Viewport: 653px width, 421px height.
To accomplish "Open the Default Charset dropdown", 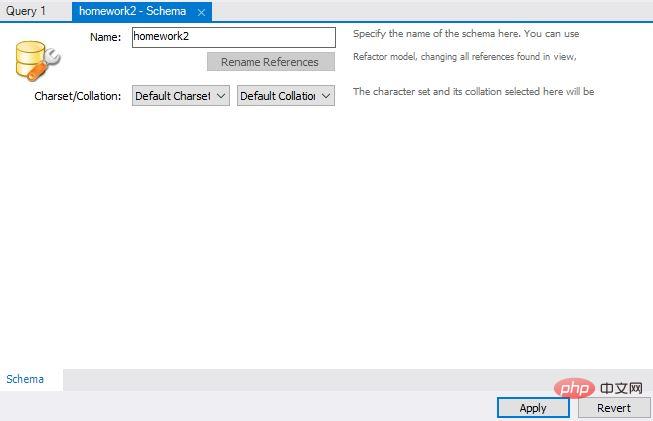I will [180, 96].
